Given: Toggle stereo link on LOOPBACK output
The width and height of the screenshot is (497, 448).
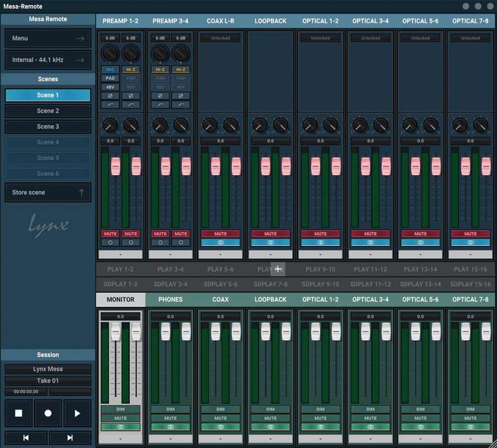Looking at the screenshot, I should tap(270, 427).
